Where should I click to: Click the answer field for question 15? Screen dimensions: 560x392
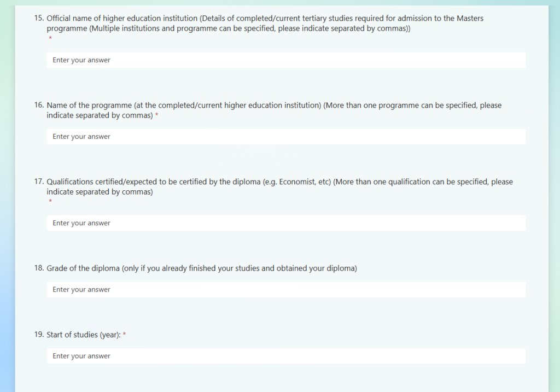point(286,60)
